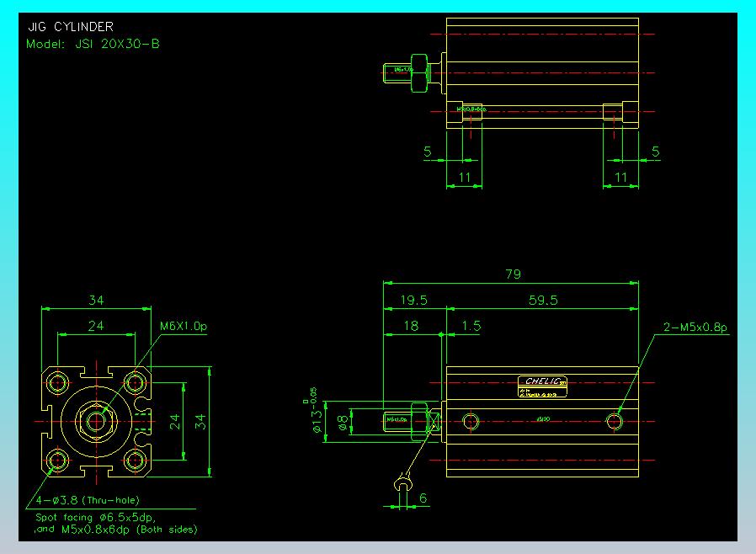Screen dimensions: 756x554
Task: Select the hex piston rod center in front view
Action: [97, 419]
